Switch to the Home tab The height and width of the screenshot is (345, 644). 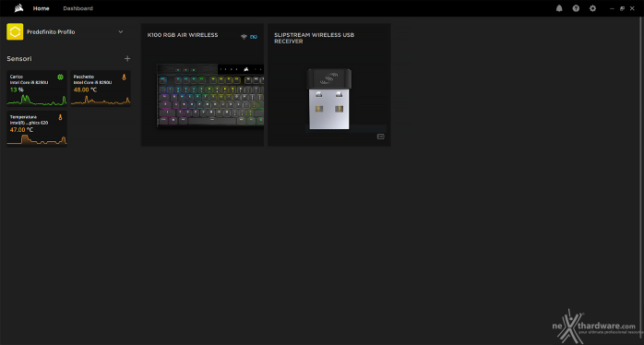(42, 8)
